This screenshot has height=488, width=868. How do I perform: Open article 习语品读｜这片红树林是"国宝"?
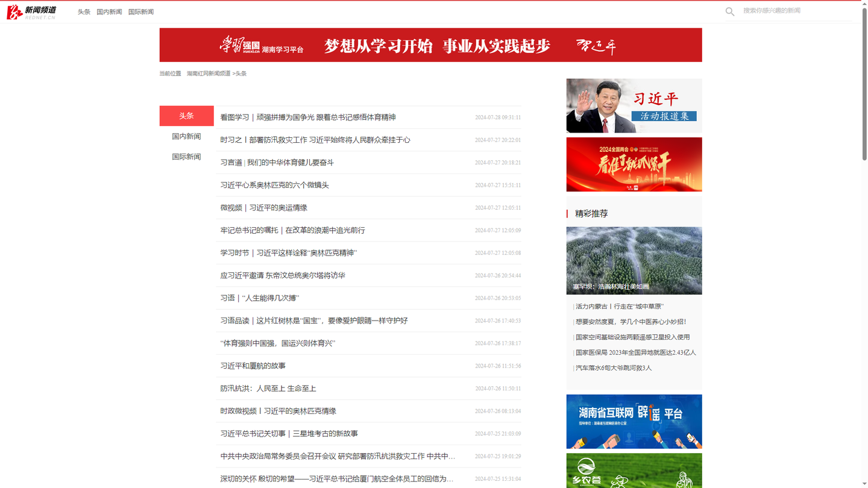(x=314, y=321)
